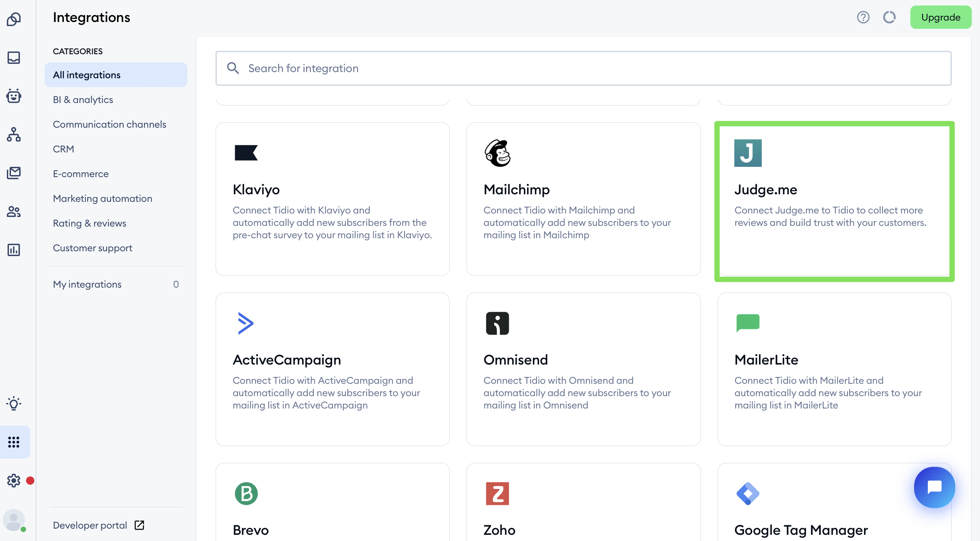Select Customer support category
This screenshot has height=541, width=980.
click(x=92, y=248)
